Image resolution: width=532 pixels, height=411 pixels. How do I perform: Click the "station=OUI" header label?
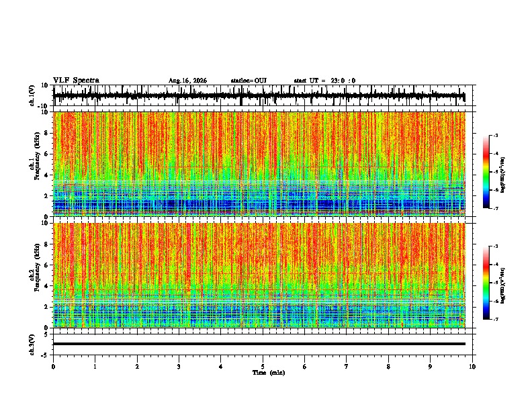coord(249,81)
